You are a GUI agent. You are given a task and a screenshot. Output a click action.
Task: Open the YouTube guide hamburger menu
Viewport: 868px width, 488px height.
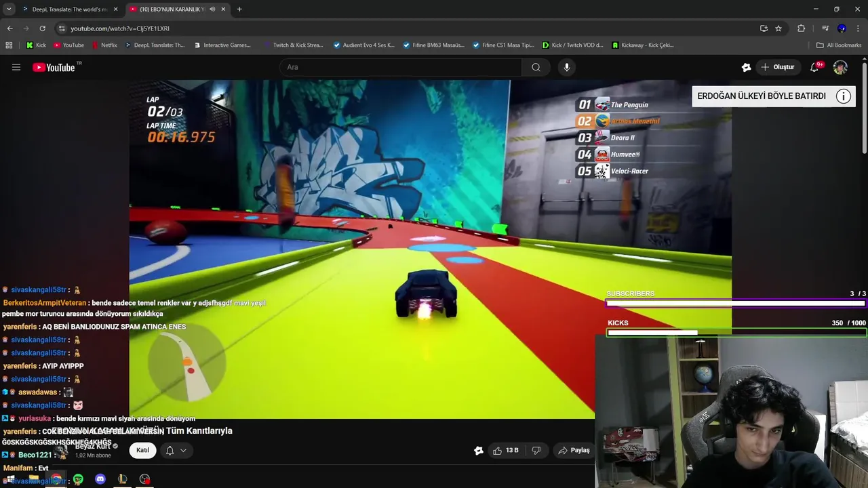pos(16,67)
